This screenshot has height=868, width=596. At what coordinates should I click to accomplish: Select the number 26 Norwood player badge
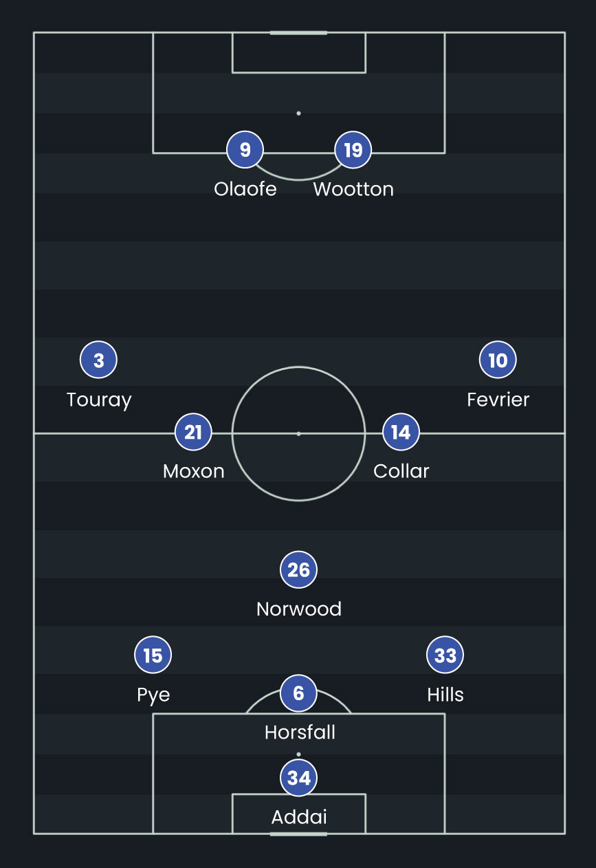(298, 569)
